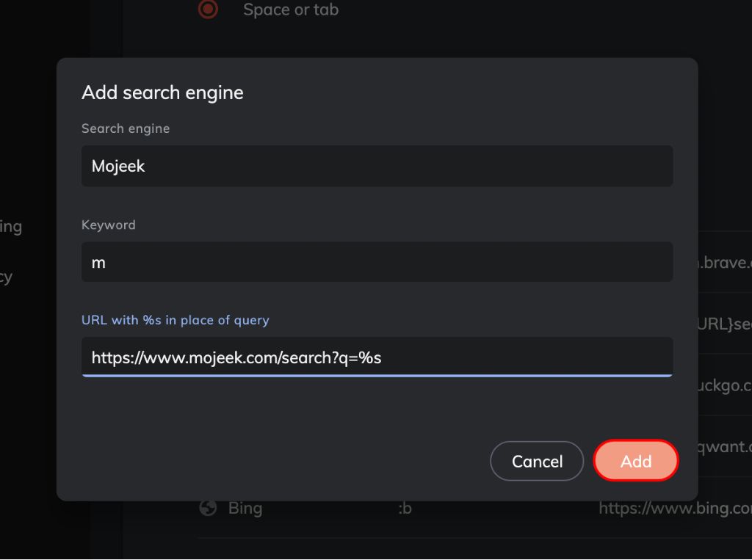
Task: Click the mojeek.com URL input field
Action: [x=377, y=357]
